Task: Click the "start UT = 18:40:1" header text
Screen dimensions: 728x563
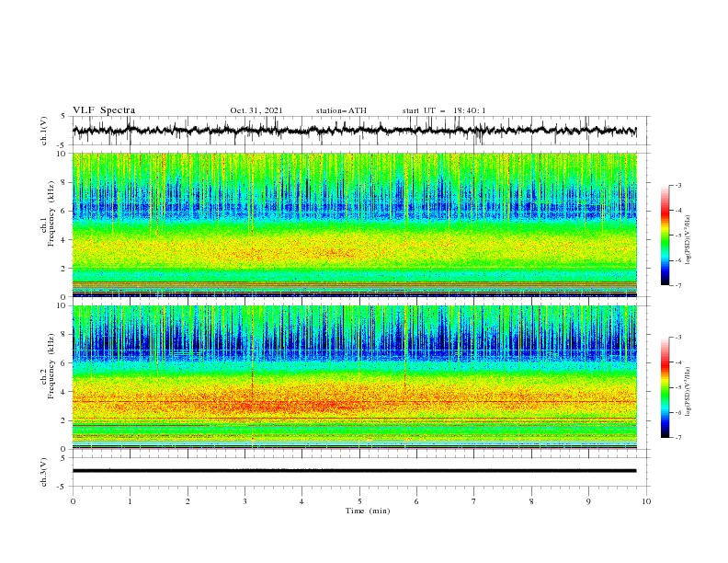Action: coord(444,110)
